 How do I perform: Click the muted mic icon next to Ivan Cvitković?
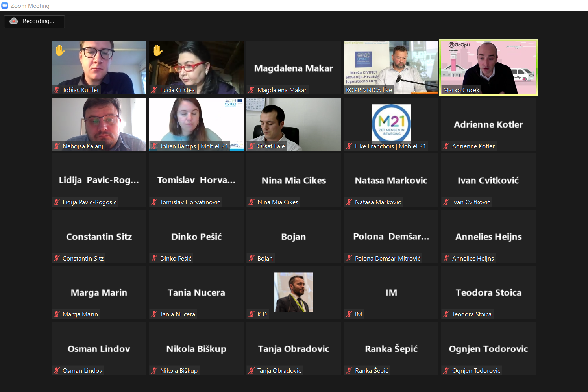click(x=446, y=202)
